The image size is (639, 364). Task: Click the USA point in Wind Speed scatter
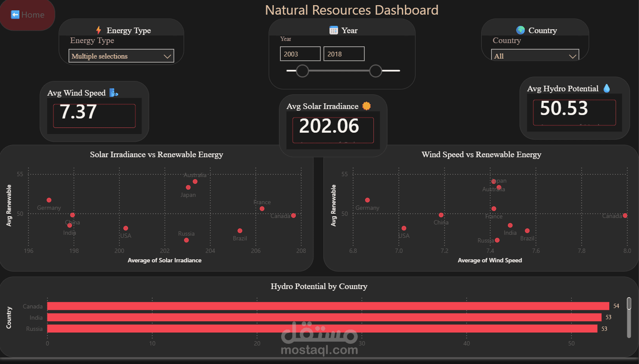404,228
